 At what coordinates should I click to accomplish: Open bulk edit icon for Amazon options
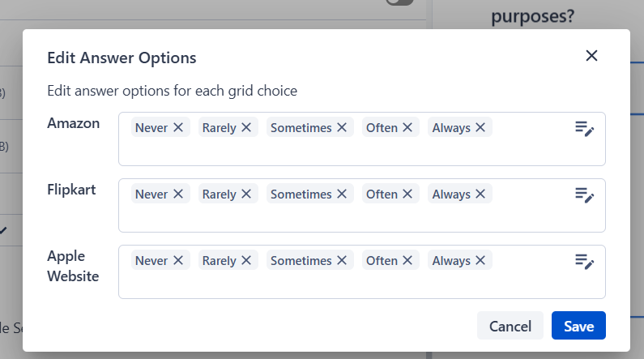[584, 129]
